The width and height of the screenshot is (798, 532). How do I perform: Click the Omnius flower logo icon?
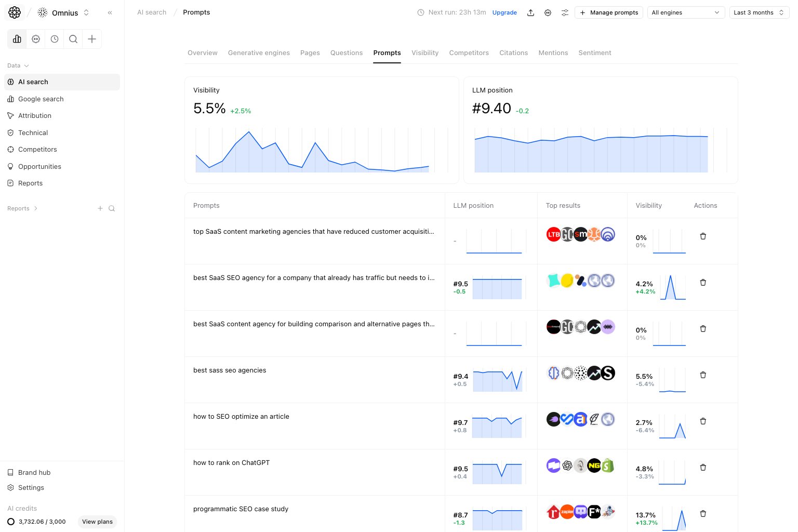[x=15, y=12]
